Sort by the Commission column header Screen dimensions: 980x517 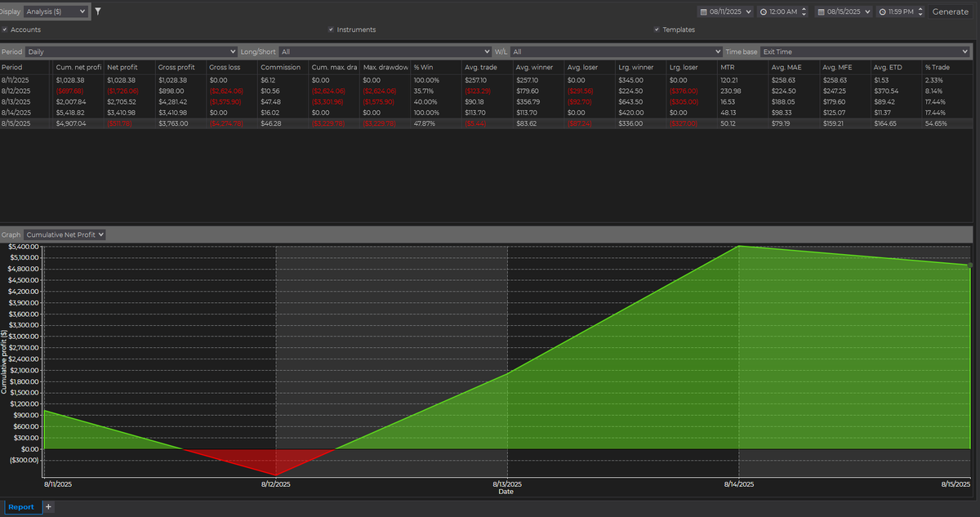[x=283, y=67]
